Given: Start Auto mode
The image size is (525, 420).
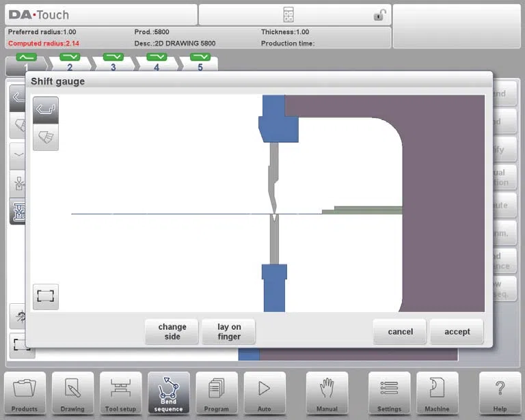Looking at the screenshot, I should coord(265,393).
